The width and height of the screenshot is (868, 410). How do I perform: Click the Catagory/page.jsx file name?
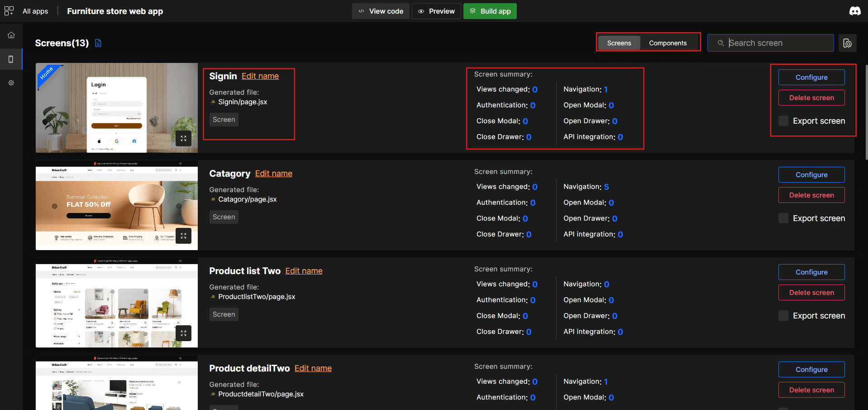pos(248,199)
